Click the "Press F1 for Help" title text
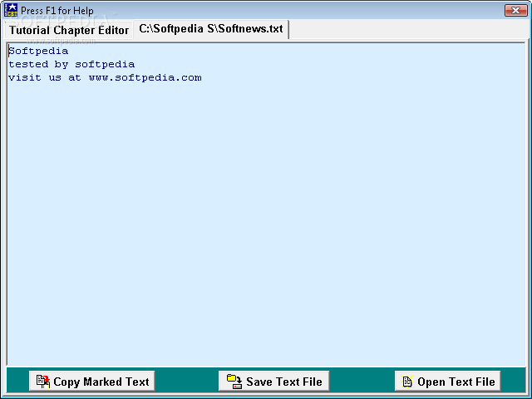532x399 pixels. tap(57, 11)
